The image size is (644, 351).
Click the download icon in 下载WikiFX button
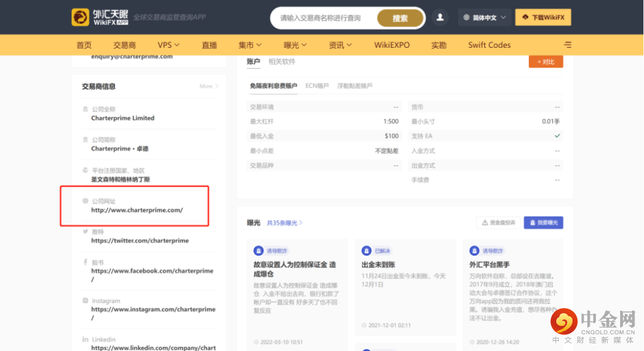pyautogui.click(x=525, y=17)
